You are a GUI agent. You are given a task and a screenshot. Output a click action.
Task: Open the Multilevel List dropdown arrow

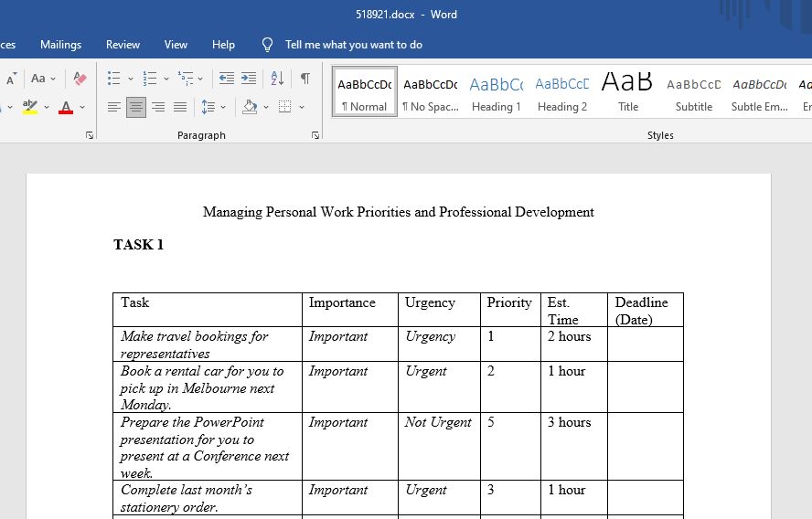click(x=200, y=79)
